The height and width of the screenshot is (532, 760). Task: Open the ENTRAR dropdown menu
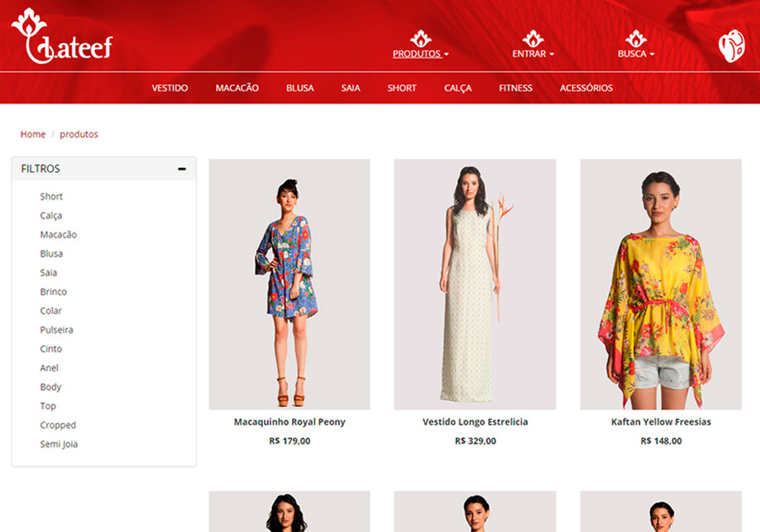click(x=533, y=54)
